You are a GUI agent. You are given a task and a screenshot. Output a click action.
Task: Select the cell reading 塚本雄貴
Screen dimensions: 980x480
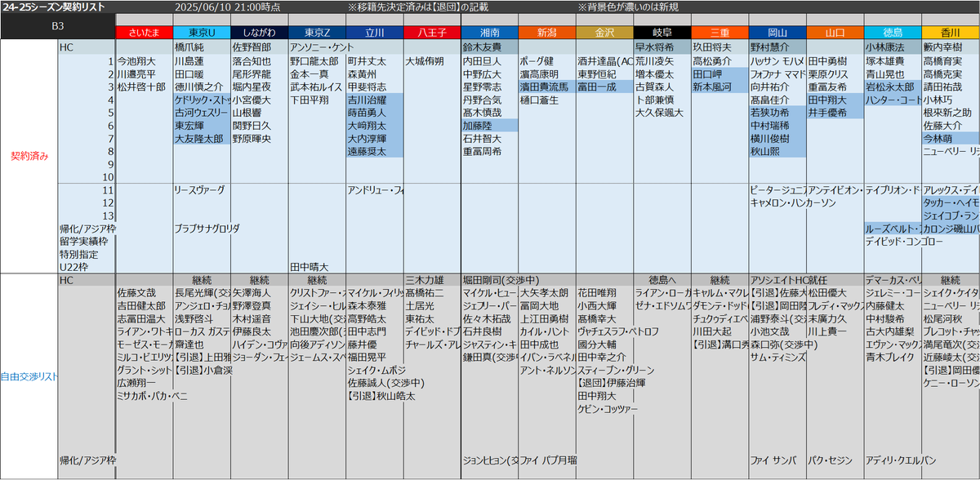pyautogui.click(x=893, y=60)
